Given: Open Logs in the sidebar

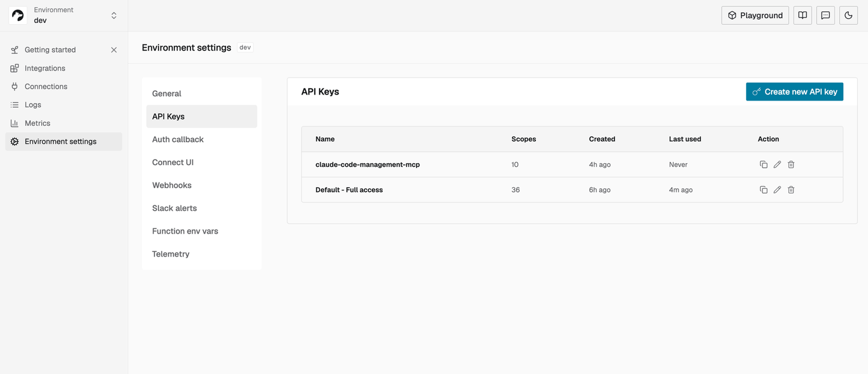Looking at the screenshot, I should click(x=64, y=105).
